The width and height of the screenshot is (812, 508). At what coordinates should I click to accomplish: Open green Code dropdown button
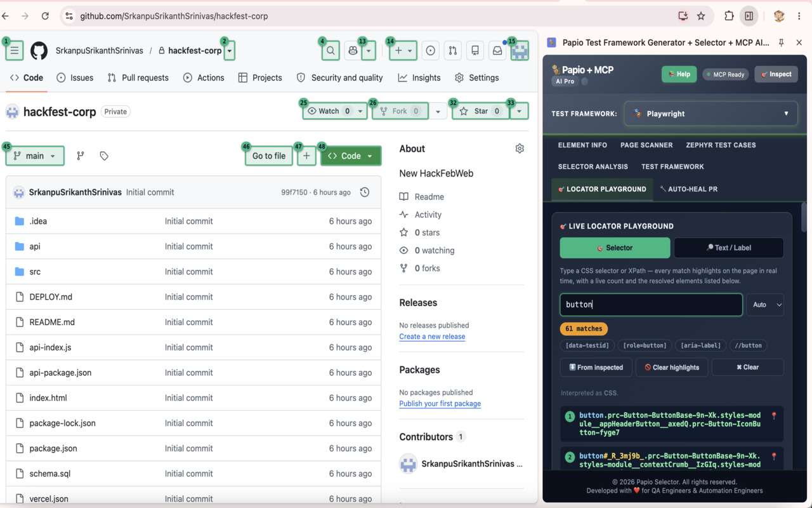click(351, 156)
